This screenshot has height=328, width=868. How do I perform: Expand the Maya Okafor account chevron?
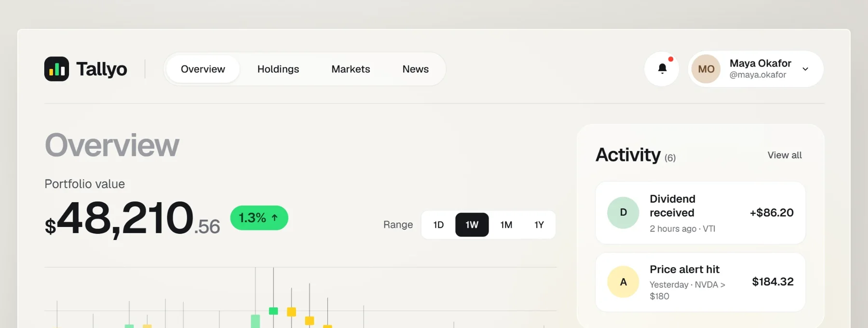[x=805, y=69]
